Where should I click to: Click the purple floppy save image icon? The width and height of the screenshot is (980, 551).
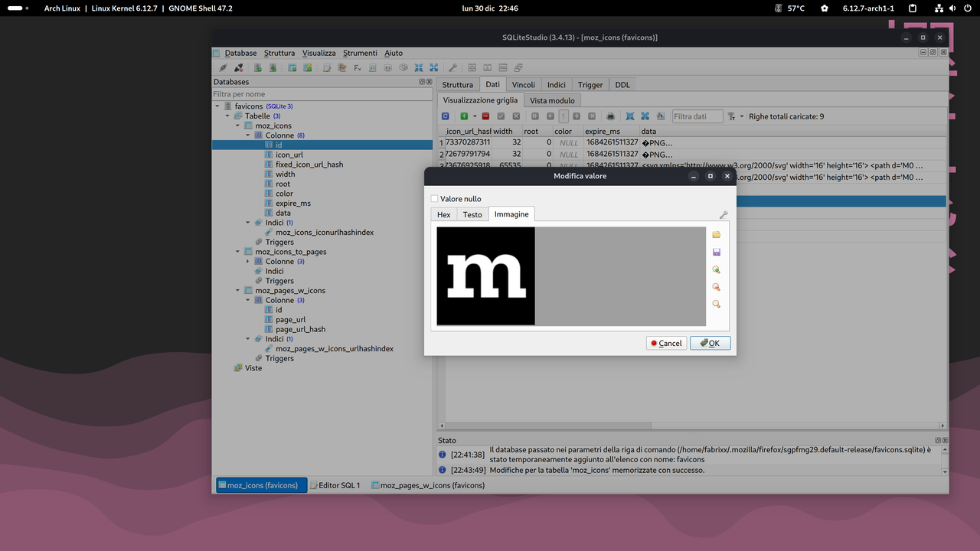point(716,253)
